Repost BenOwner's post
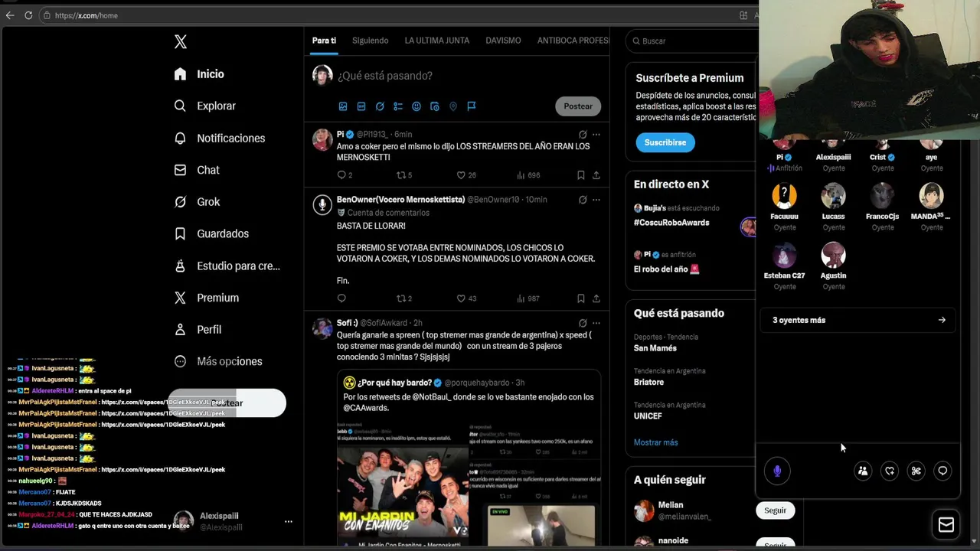This screenshot has width=980, height=551. coord(404,298)
